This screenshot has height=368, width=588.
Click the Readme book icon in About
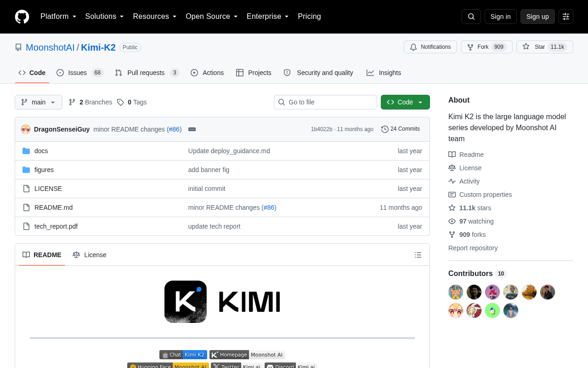452,155
